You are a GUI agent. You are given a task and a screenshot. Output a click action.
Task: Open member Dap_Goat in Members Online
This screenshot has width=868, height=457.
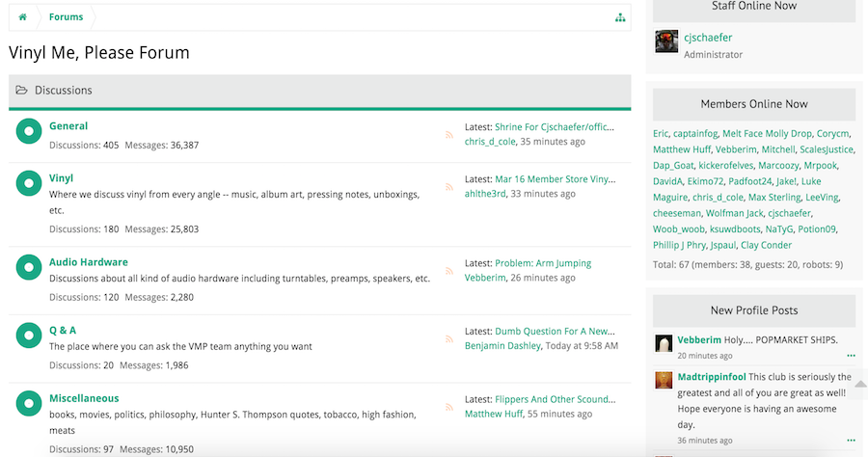pos(673,166)
